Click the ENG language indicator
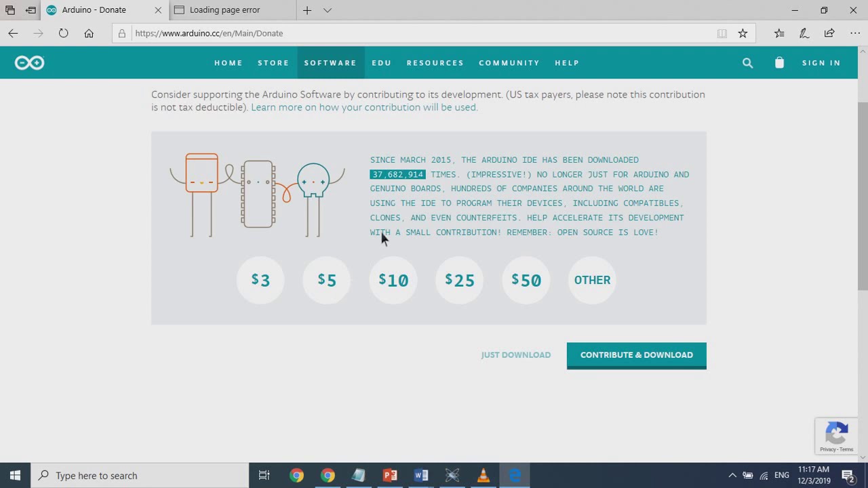Screen dimensions: 868x488 782,475
